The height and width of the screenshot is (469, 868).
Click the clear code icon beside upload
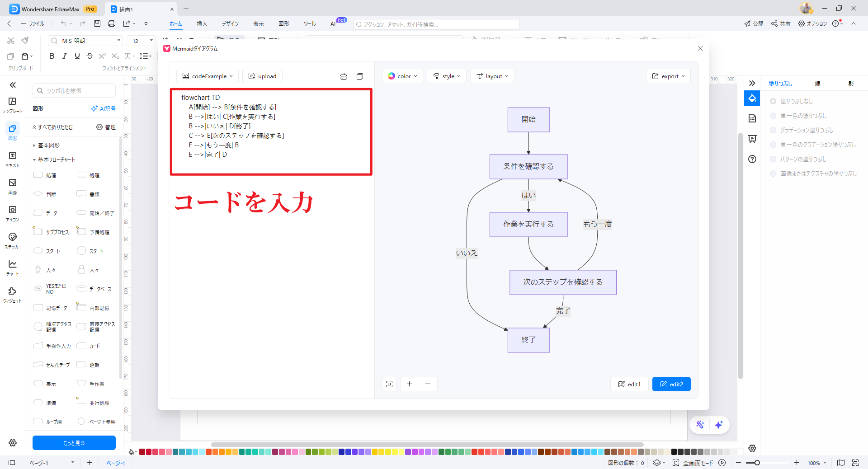tap(344, 76)
